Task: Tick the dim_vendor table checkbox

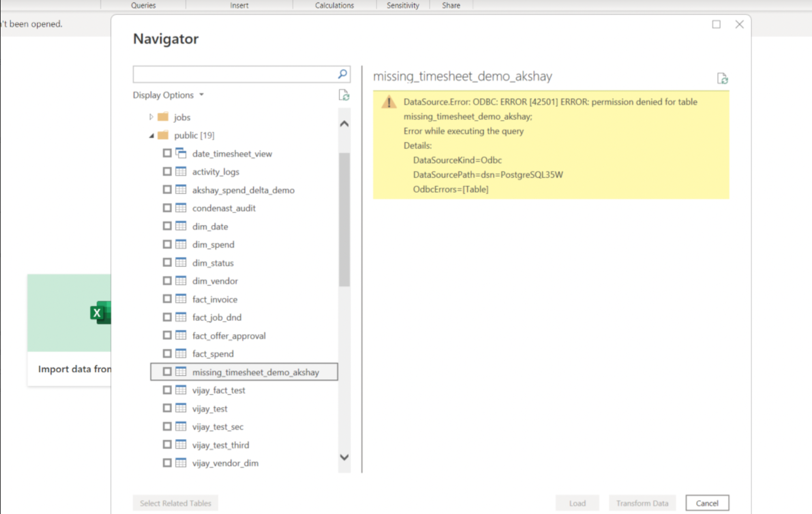Action: (x=167, y=281)
